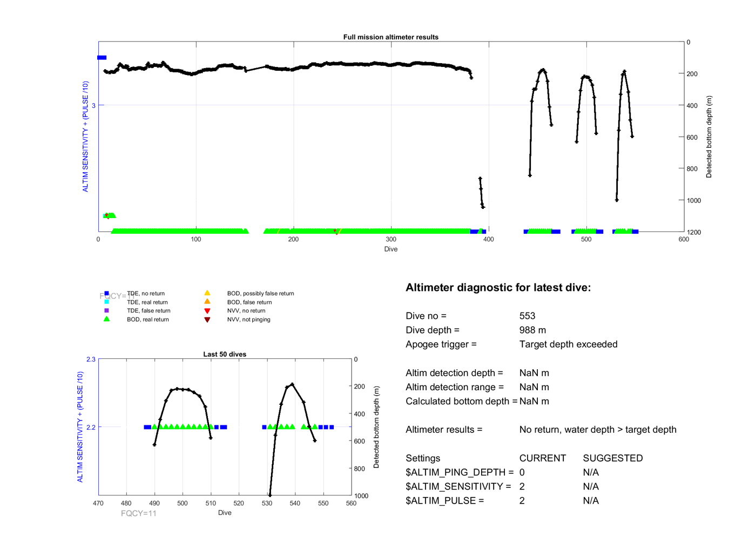Screen dimensions: 756x557
Task: Click the 'Apogee trigger =' label
Action: [x=441, y=344]
